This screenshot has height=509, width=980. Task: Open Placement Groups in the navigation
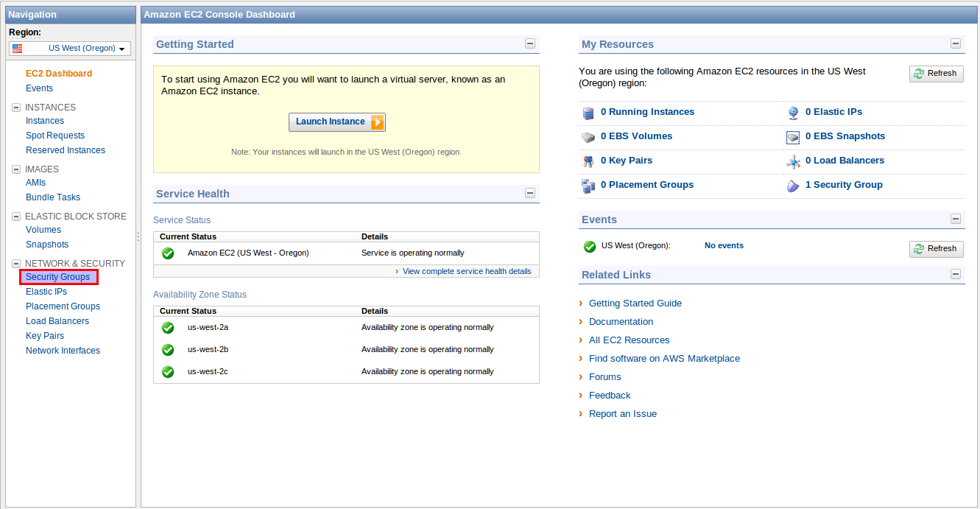(63, 306)
